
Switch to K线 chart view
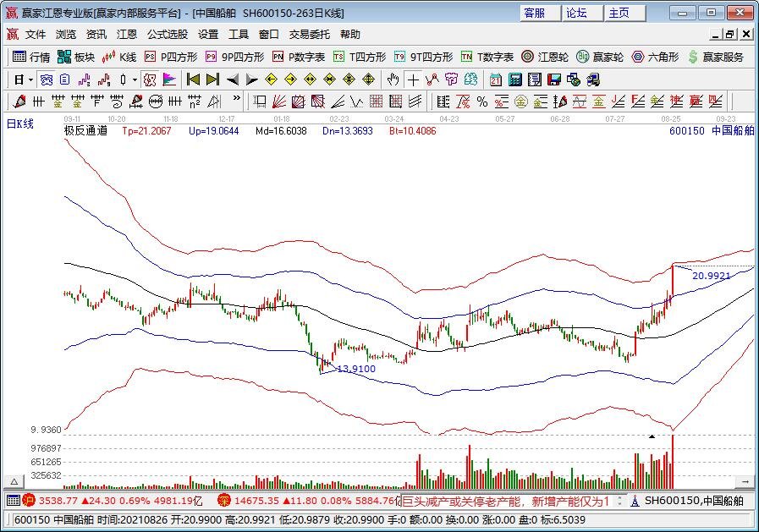(119, 57)
